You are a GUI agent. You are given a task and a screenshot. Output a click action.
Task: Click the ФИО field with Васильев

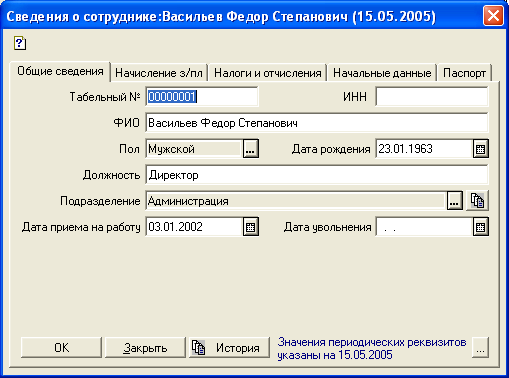(x=317, y=123)
